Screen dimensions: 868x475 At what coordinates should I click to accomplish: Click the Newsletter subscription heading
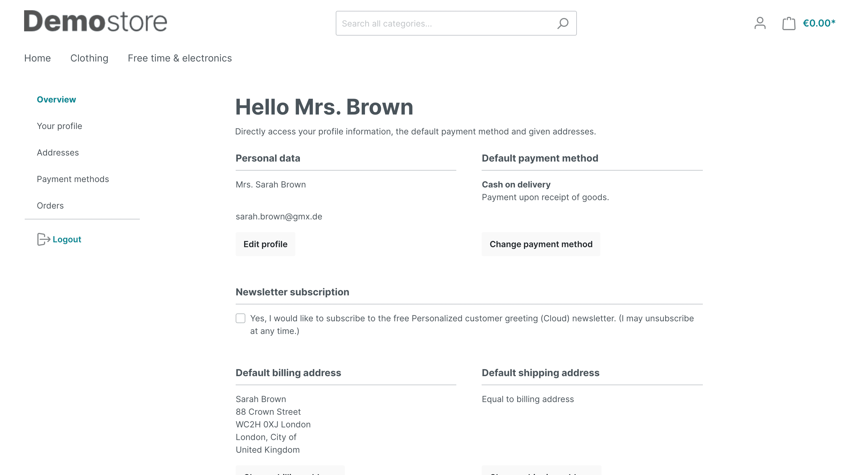point(292,292)
